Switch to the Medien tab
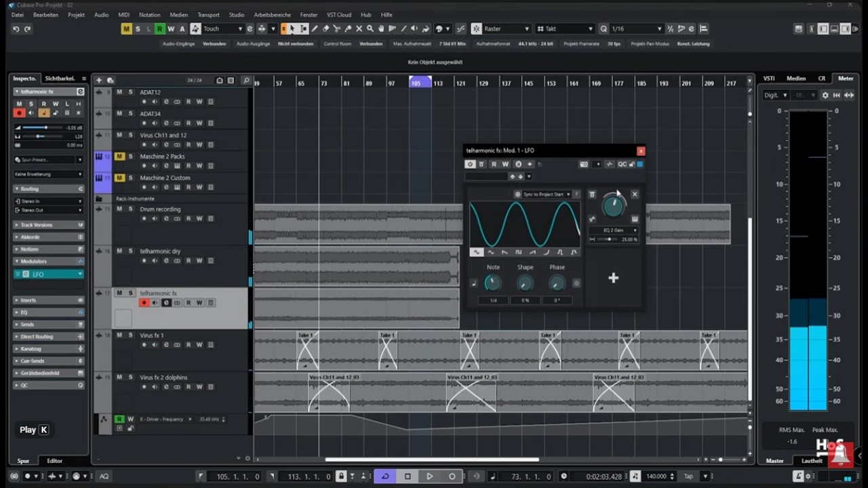The width and height of the screenshot is (868, 488). tap(796, 78)
